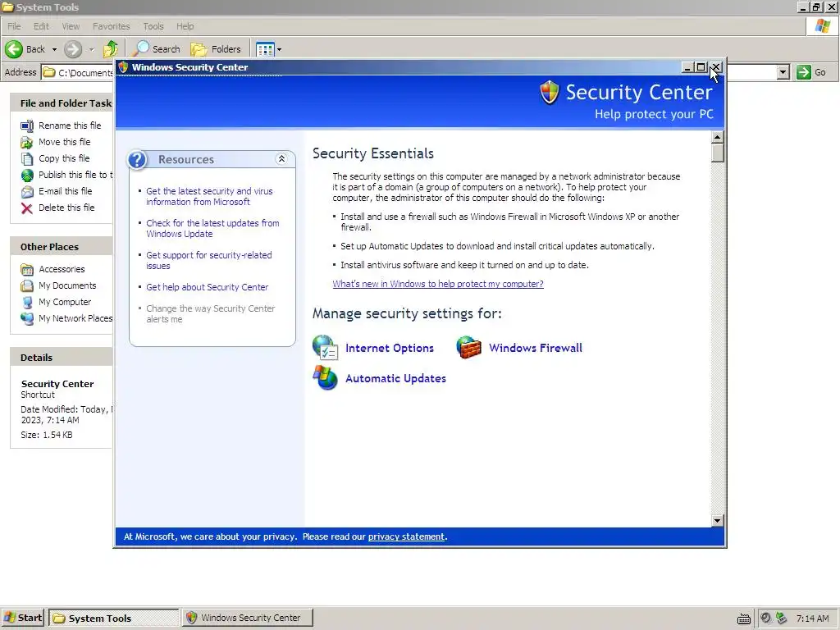This screenshot has width=840, height=630.
Task: Open Accessories under Other Places
Action: coord(62,269)
